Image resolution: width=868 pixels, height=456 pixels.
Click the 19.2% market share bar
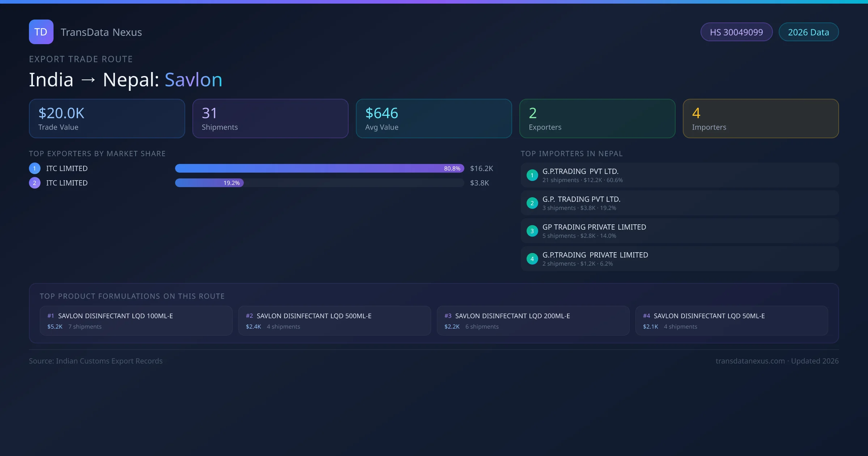pos(209,183)
